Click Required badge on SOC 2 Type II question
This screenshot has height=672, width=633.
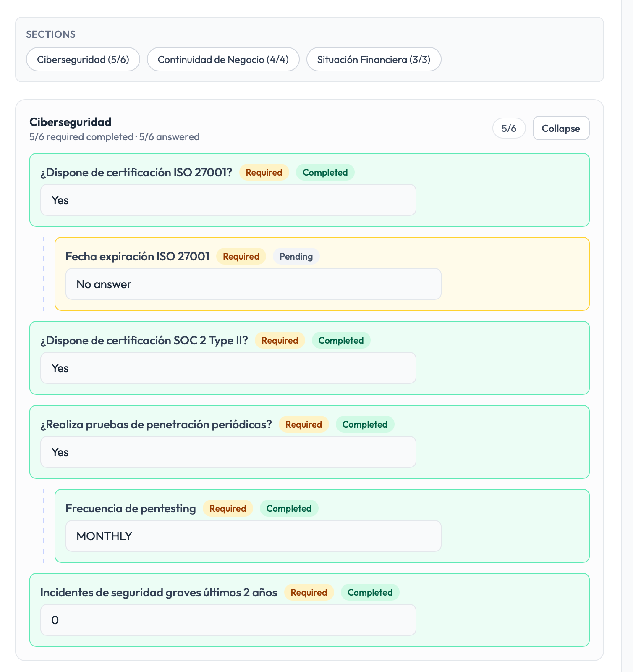point(280,340)
